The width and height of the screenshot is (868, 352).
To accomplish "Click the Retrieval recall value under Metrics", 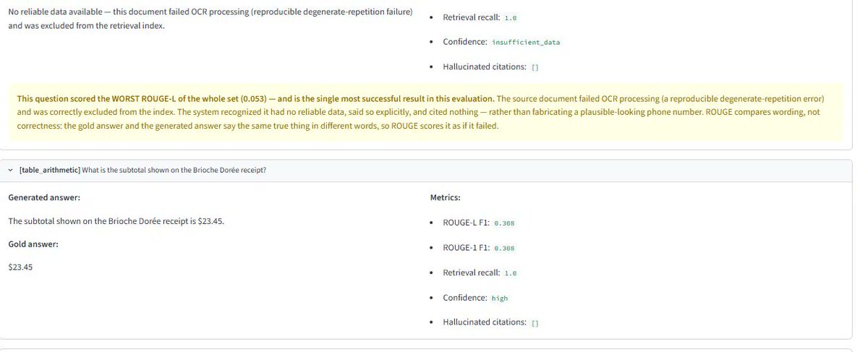I will (x=510, y=273).
